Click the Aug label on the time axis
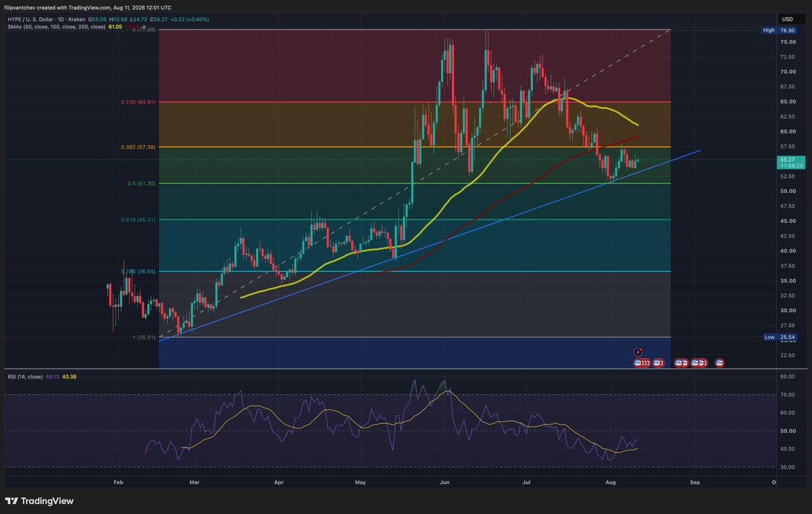The height and width of the screenshot is (514, 812). tap(611, 482)
